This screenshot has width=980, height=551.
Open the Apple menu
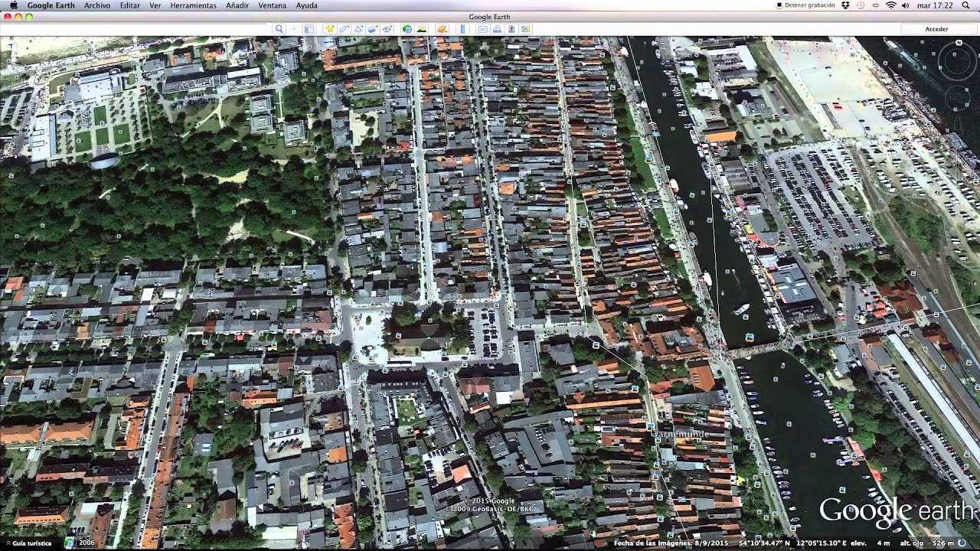click(x=13, y=5)
